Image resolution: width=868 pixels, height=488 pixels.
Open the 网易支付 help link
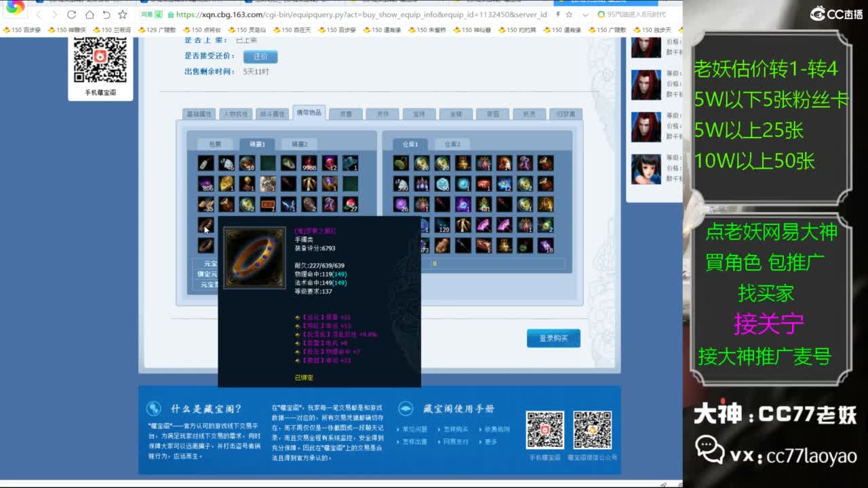456,441
